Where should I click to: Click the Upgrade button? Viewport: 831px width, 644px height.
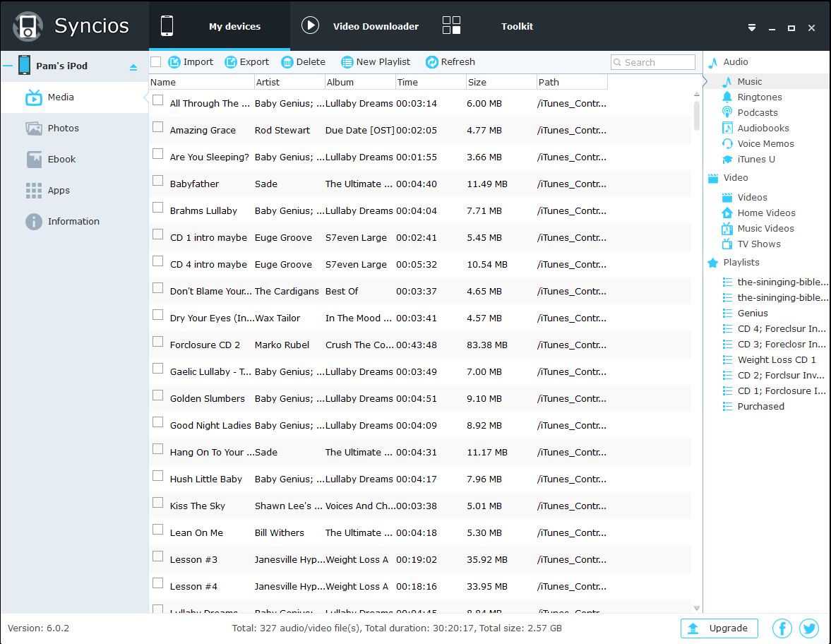click(x=719, y=628)
